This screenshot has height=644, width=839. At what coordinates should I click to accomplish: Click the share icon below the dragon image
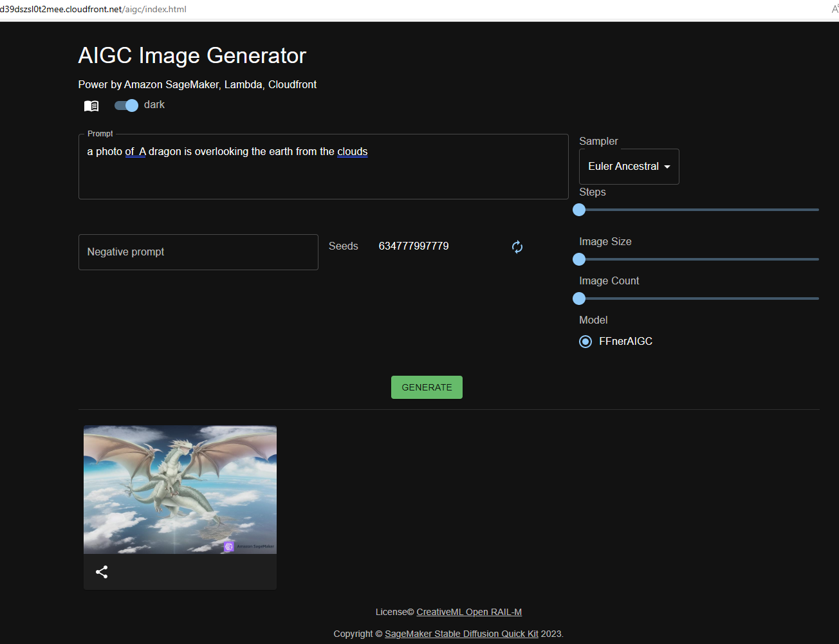(102, 572)
